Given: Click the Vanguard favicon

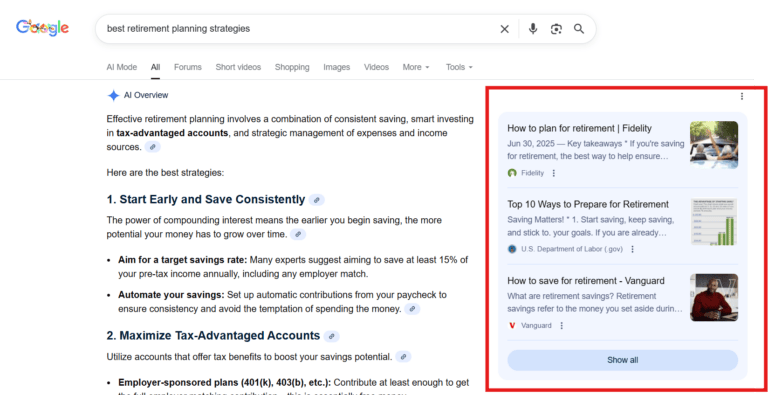Looking at the screenshot, I should 512,325.
